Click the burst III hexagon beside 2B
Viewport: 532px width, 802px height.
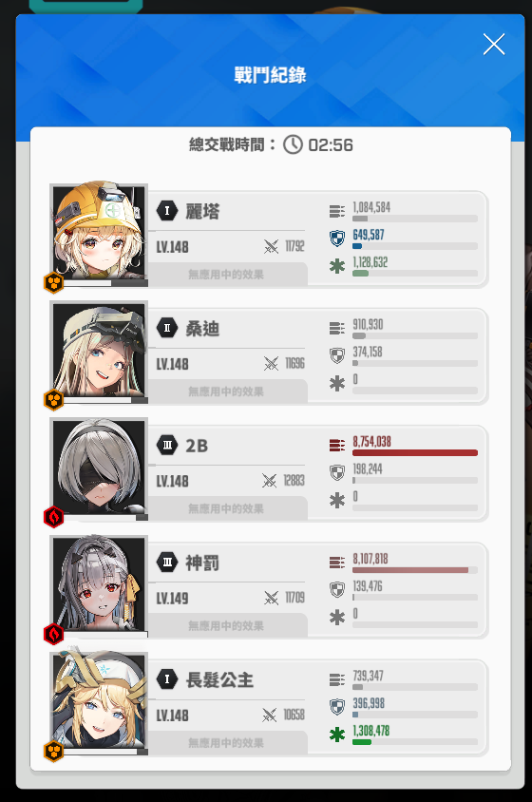(x=167, y=445)
